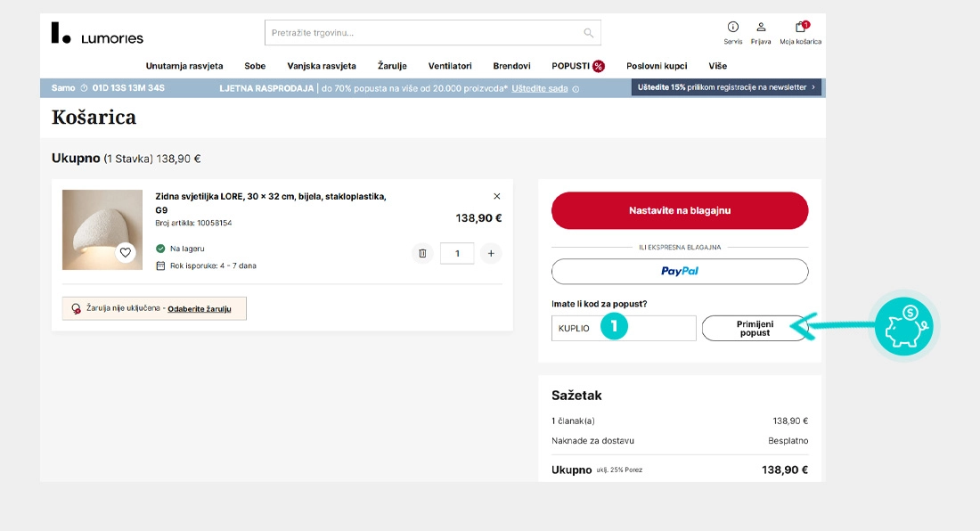Delete item using trash bin icon
Viewport: 980px width, 531px height.
[x=422, y=253]
